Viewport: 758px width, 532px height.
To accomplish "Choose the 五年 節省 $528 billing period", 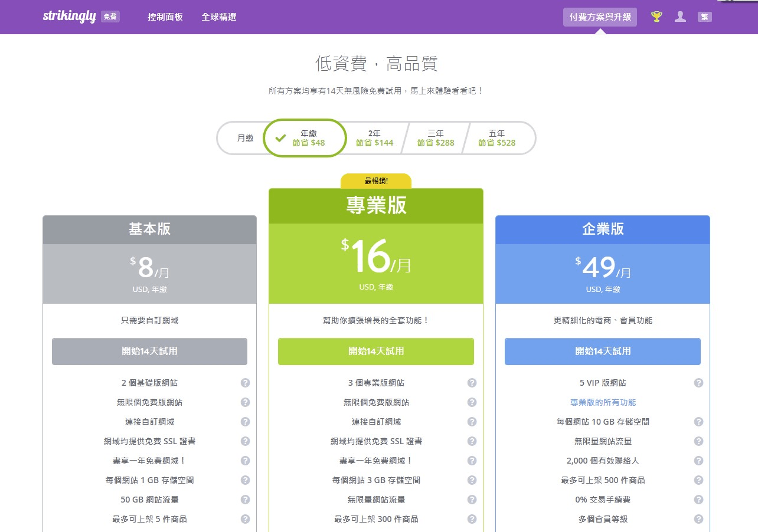I will click(x=496, y=137).
